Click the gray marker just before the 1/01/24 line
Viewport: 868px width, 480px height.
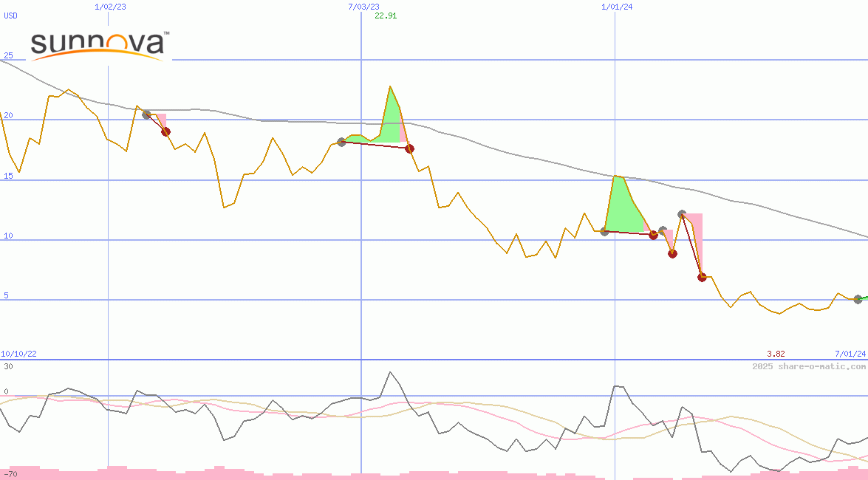(x=604, y=231)
